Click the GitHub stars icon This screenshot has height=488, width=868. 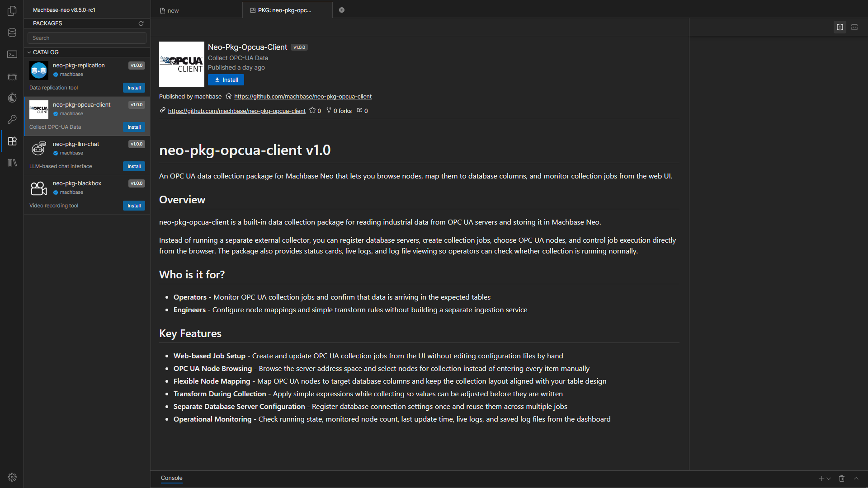(x=312, y=110)
